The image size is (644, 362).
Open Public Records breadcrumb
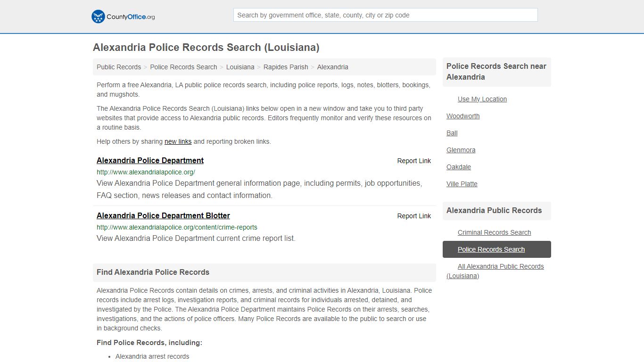coord(119,67)
